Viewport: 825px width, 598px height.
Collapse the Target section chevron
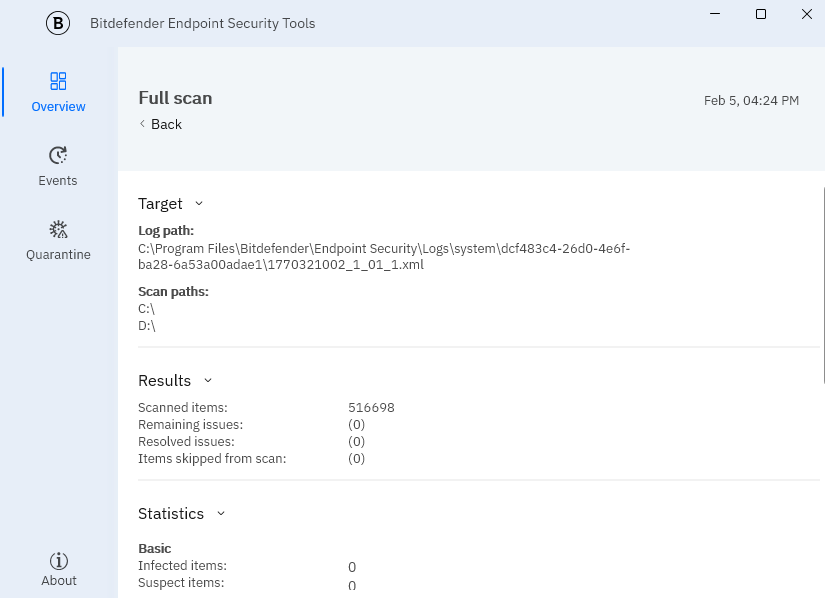[199, 203]
